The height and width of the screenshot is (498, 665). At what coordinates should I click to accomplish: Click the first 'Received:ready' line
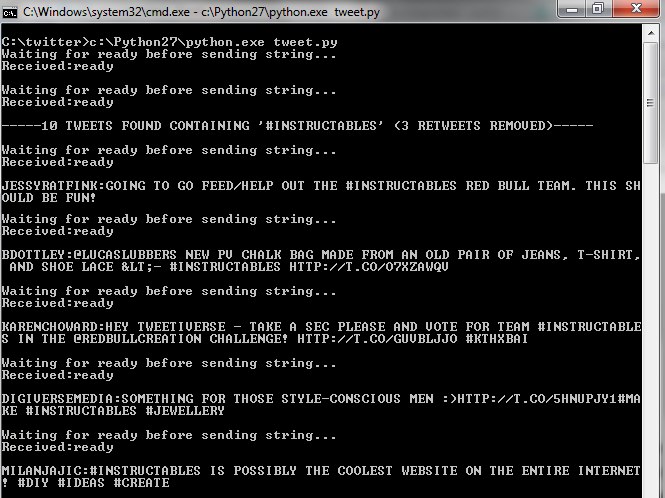pyautogui.click(x=58, y=66)
